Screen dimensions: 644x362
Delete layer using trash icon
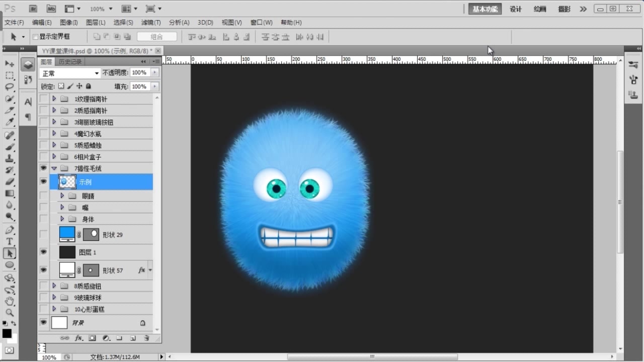coord(146,338)
